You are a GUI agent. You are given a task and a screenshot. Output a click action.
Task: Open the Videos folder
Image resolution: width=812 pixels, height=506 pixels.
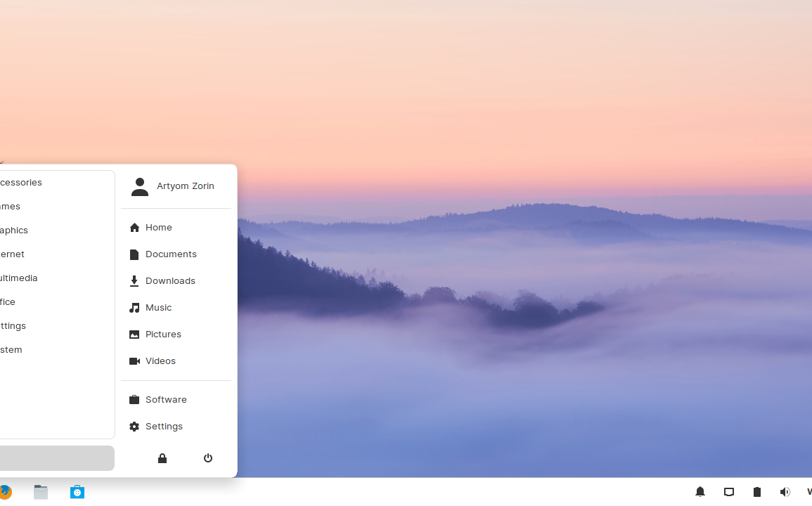click(x=176, y=361)
